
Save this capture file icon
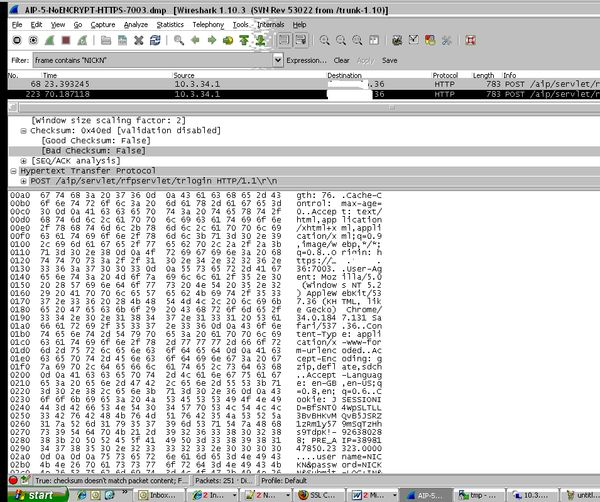[x=122, y=40]
